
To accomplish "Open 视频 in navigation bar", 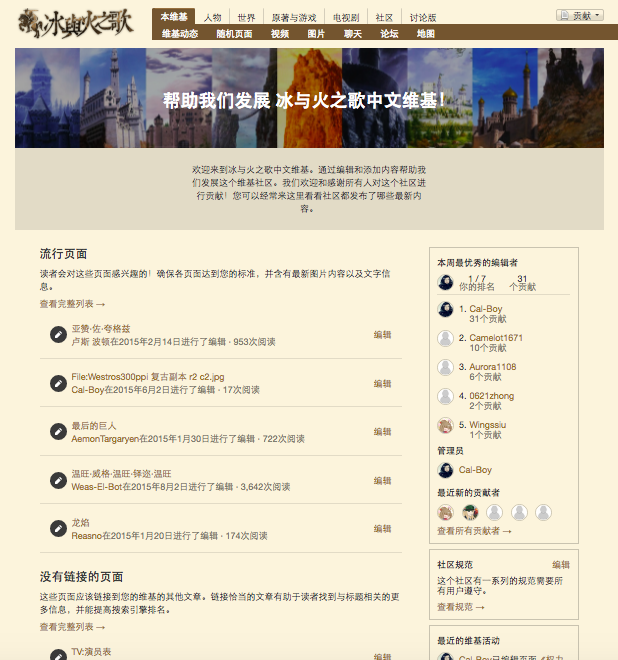I will pos(280,34).
